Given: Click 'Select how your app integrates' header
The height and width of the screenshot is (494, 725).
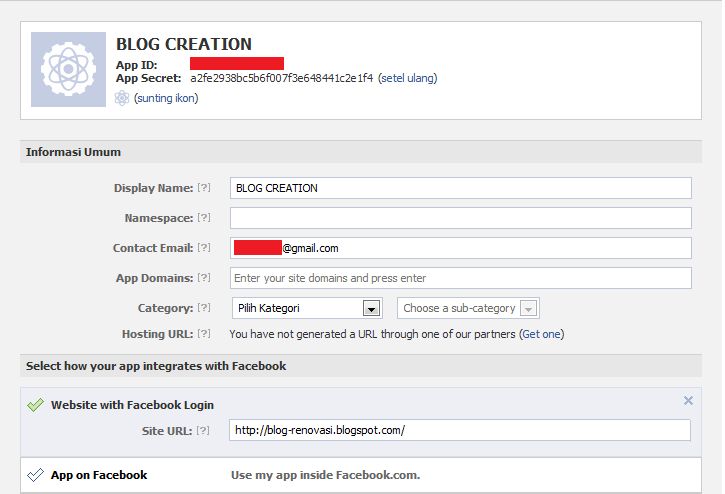Looking at the screenshot, I should [361, 366].
